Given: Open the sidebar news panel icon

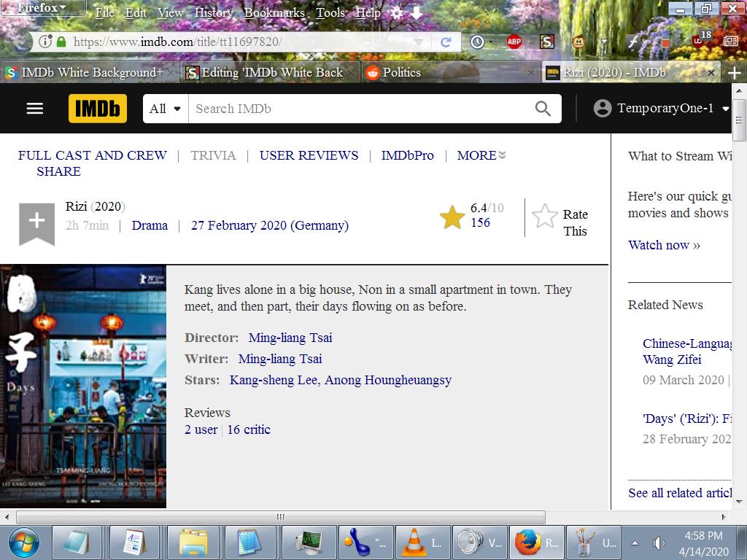Looking at the screenshot, I should tap(730, 42).
